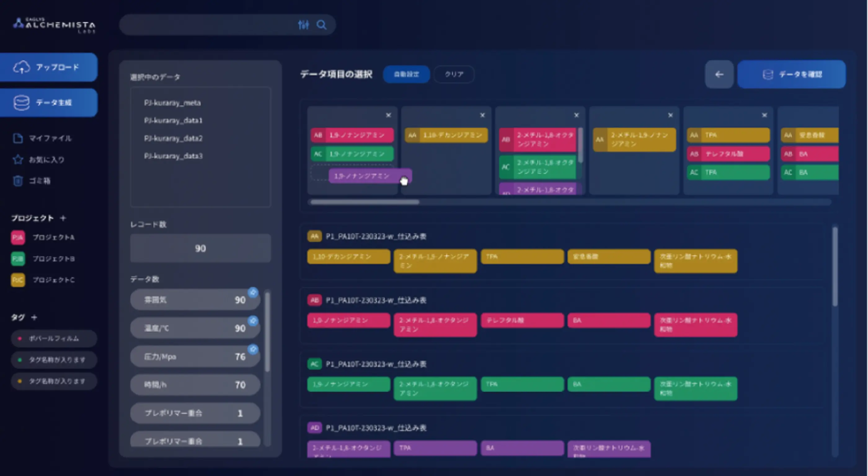Click the filter sliders icon in search bar
This screenshot has width=868, height=476.
tap(303, 24)
